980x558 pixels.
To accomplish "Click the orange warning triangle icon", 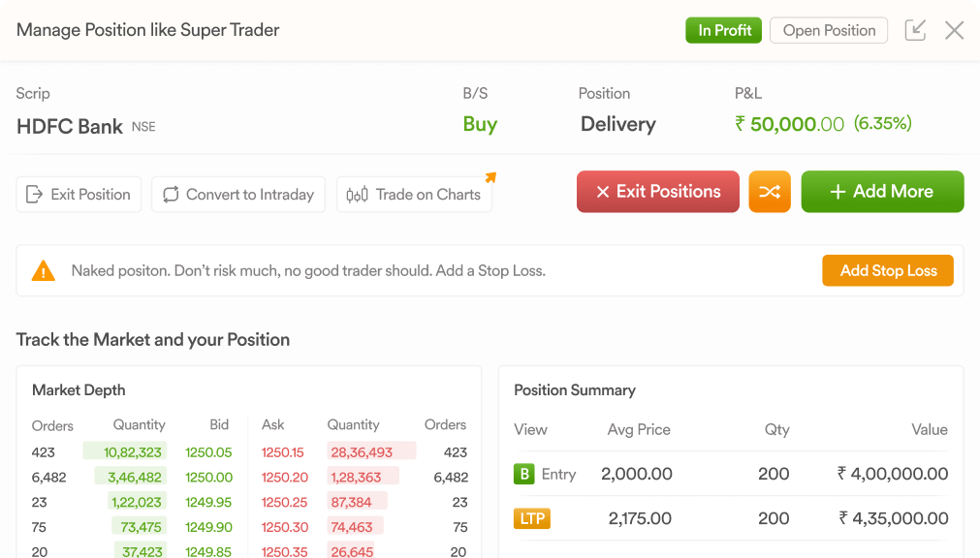I will tap(43, 270).
